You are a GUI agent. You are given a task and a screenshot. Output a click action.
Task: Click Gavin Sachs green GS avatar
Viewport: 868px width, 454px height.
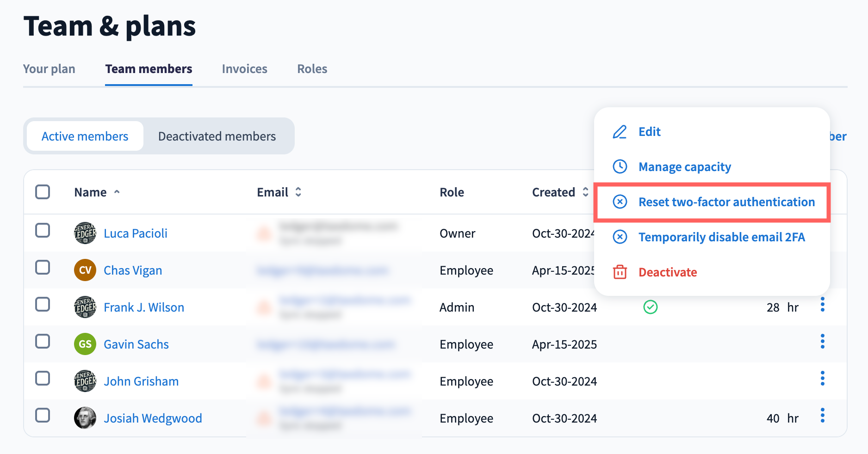point(85,344)
